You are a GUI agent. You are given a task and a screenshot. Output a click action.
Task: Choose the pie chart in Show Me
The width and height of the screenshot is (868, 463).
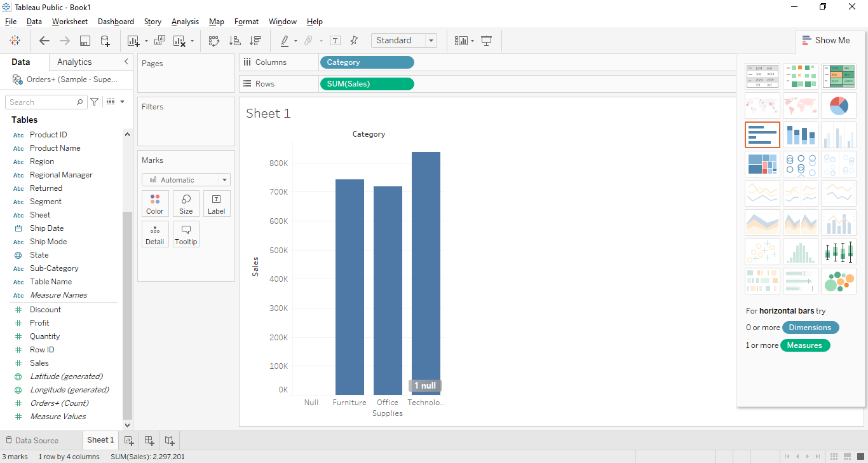point(839,106)
